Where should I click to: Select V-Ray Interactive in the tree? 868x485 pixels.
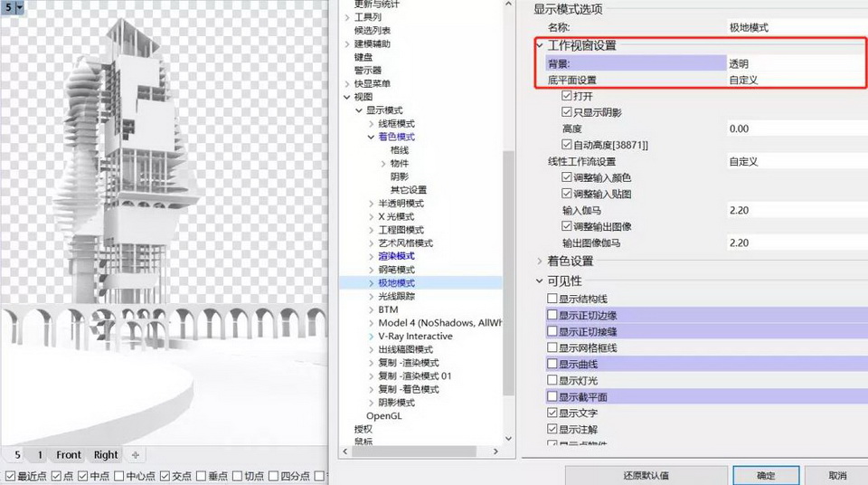[415, 336]
